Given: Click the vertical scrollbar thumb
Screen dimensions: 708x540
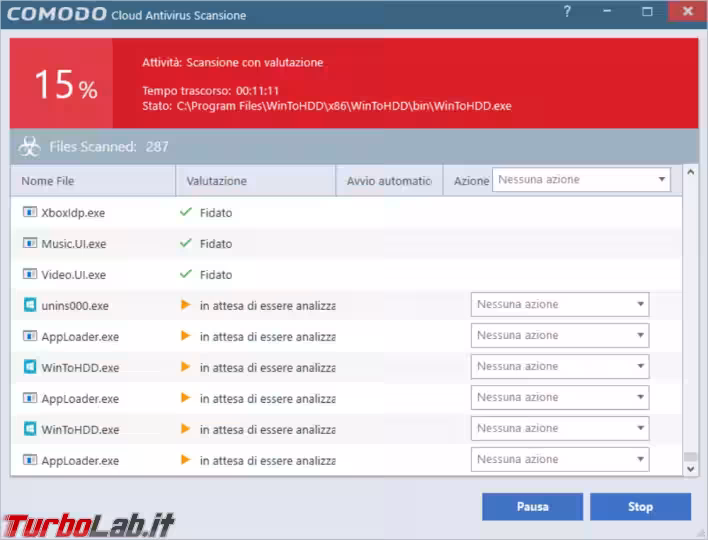Looking at the screenshot, I should tap(690, 456).
